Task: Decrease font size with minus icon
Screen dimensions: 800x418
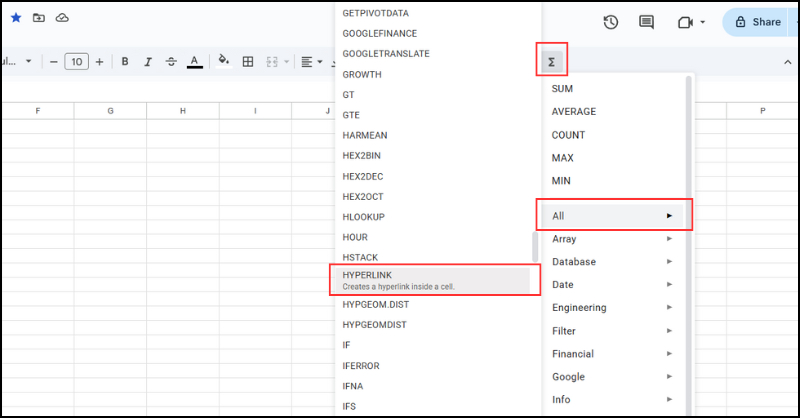Action: pos(54,62)
